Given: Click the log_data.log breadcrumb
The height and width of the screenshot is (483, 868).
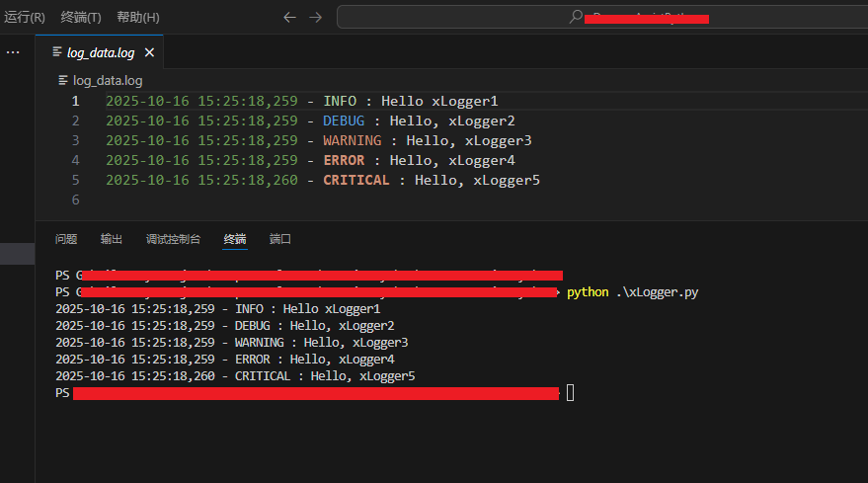Looking at the screenshot, I should (x=108, y=81).
